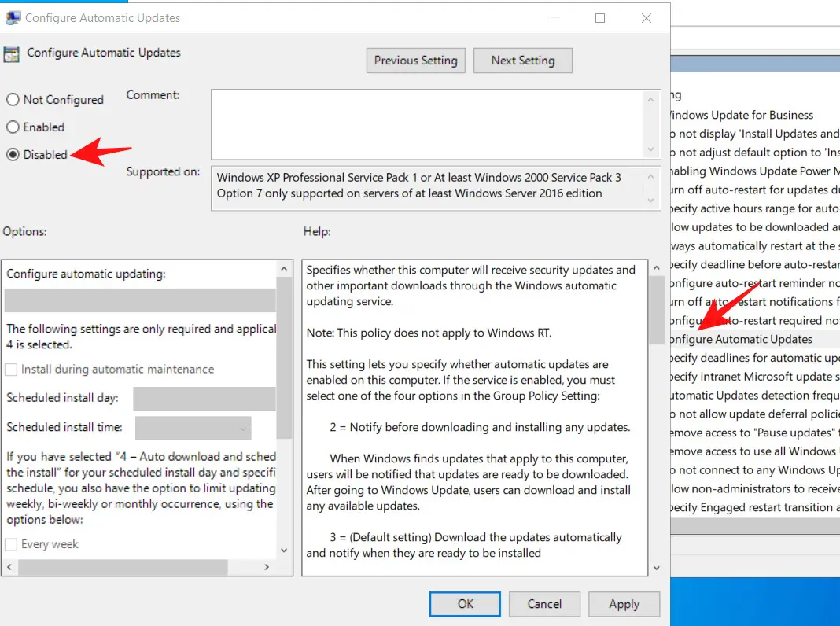Select Specify active hours range policy in background list

coord(755,209)
